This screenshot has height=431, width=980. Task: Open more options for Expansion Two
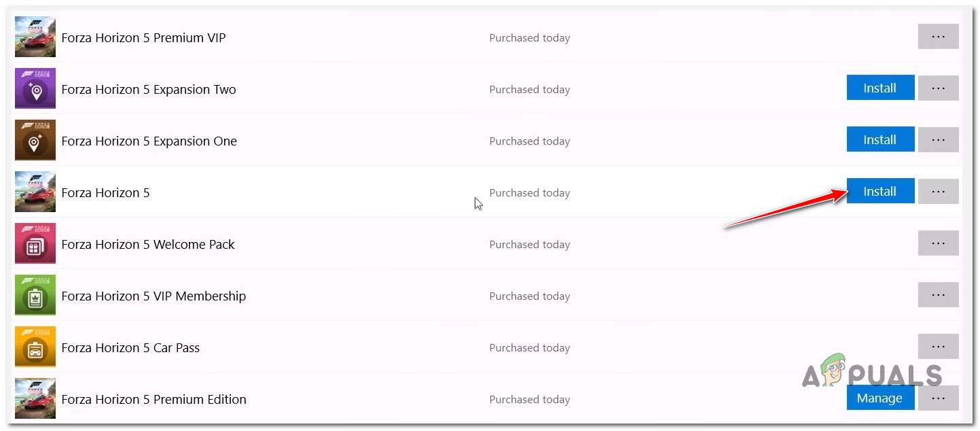(x=939, y=88)
